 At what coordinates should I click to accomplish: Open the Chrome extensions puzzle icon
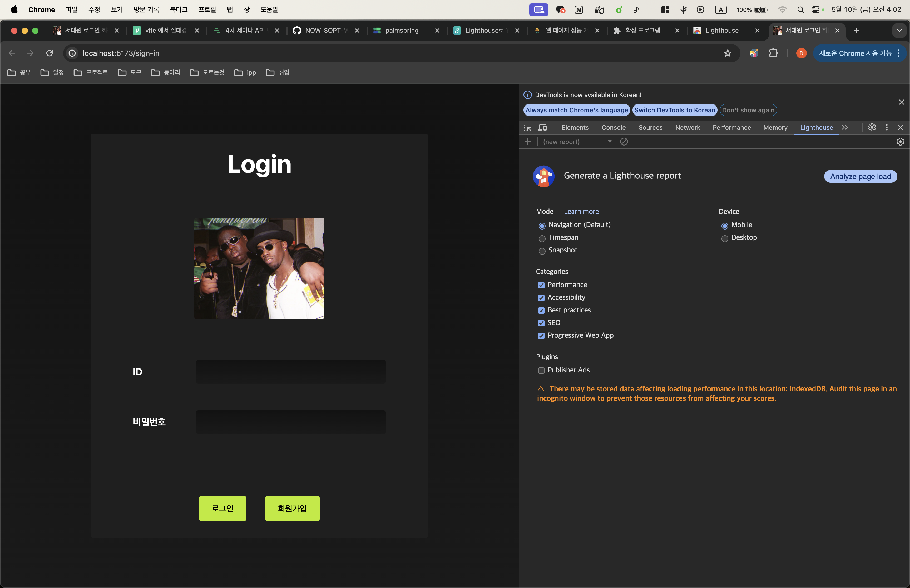click(x=773, y=53)
